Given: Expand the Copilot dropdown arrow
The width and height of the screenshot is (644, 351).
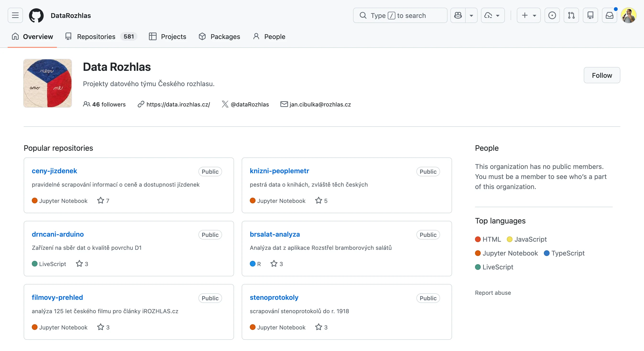Looking at the screenshot, I should (471, 15).
